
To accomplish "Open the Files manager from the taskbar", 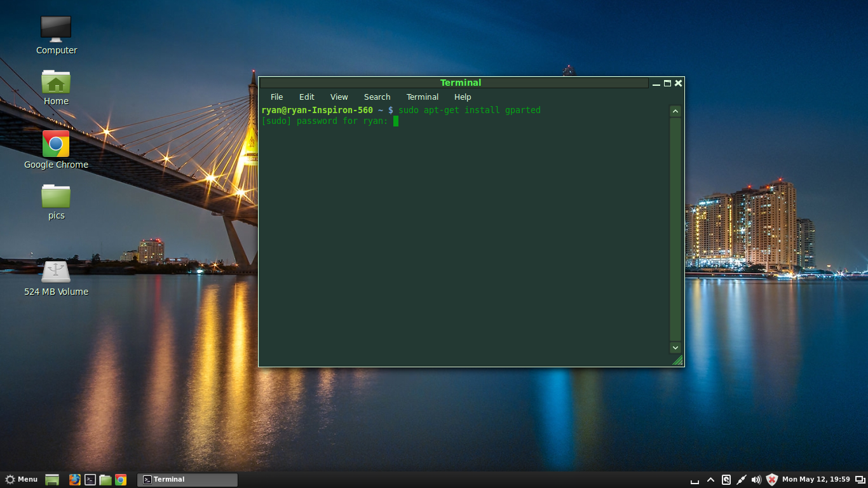I will coord(105,480).
